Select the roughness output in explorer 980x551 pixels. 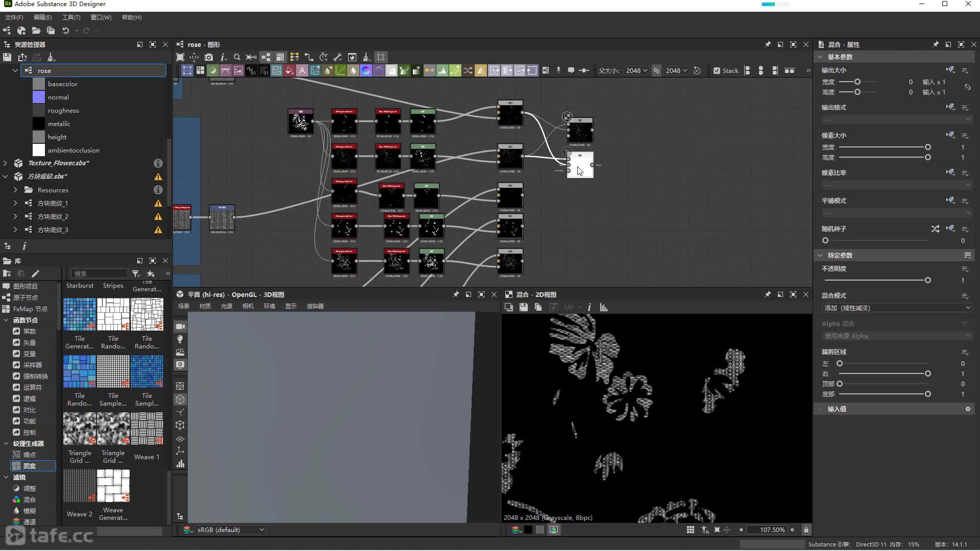(x=63, y=110)
